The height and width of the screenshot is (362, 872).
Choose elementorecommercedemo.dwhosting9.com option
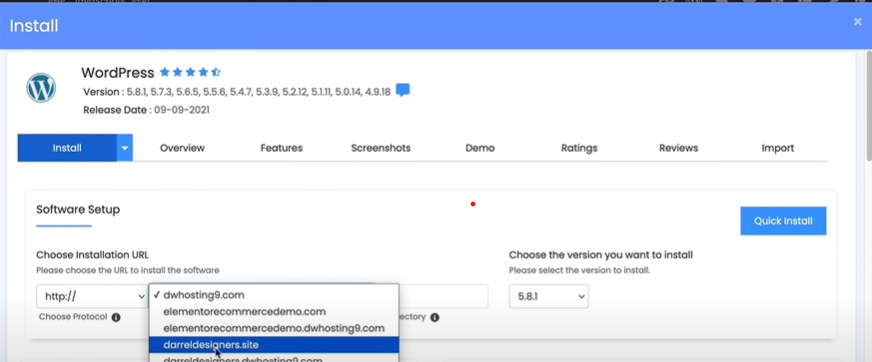tap(274, 328)
